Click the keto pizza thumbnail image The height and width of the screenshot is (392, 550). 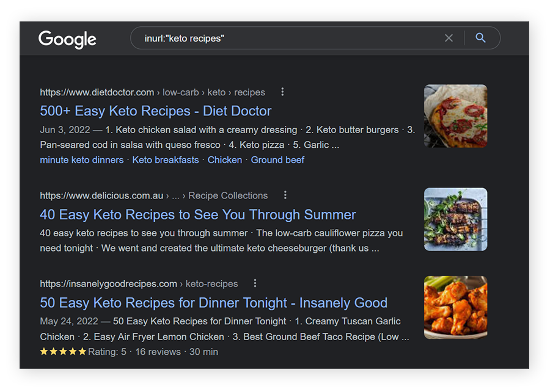455,116
